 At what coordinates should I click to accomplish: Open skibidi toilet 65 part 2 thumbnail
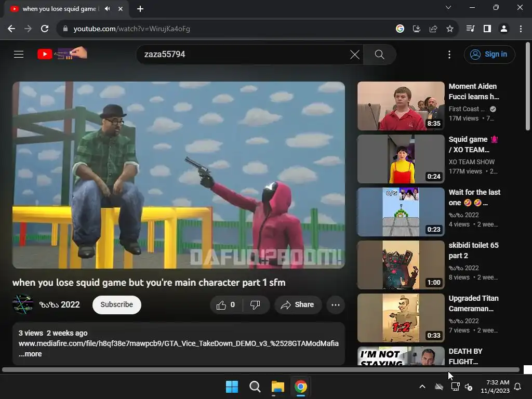(x=401, y=264)
